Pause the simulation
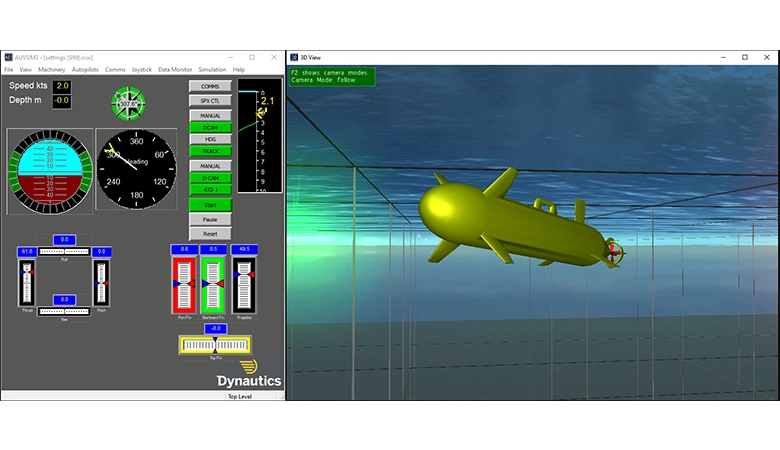 (x=210, y=219)
